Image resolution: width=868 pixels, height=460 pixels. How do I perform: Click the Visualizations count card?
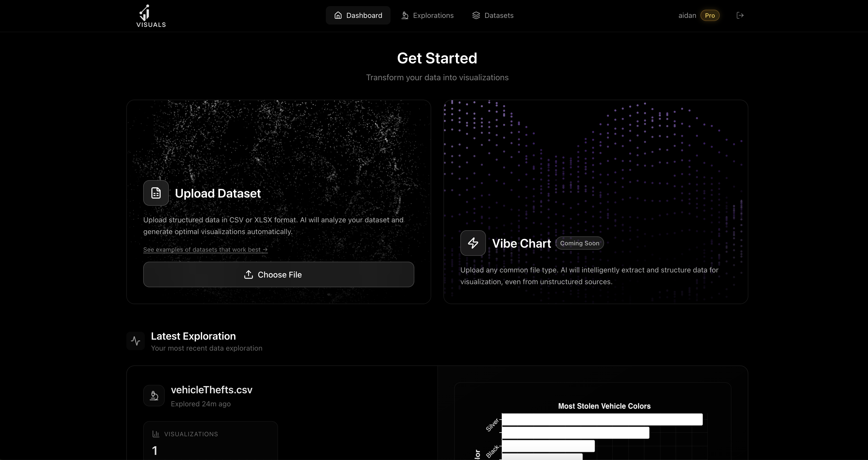[210, 441]
